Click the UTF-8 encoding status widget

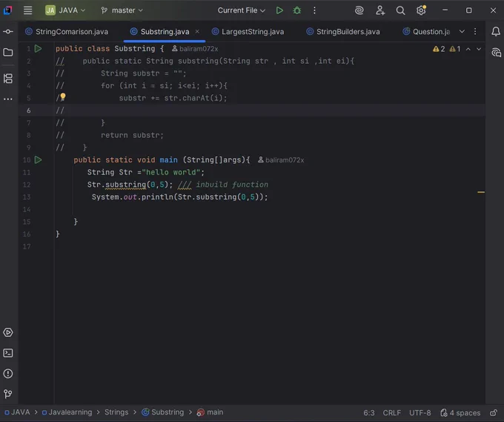420,412
